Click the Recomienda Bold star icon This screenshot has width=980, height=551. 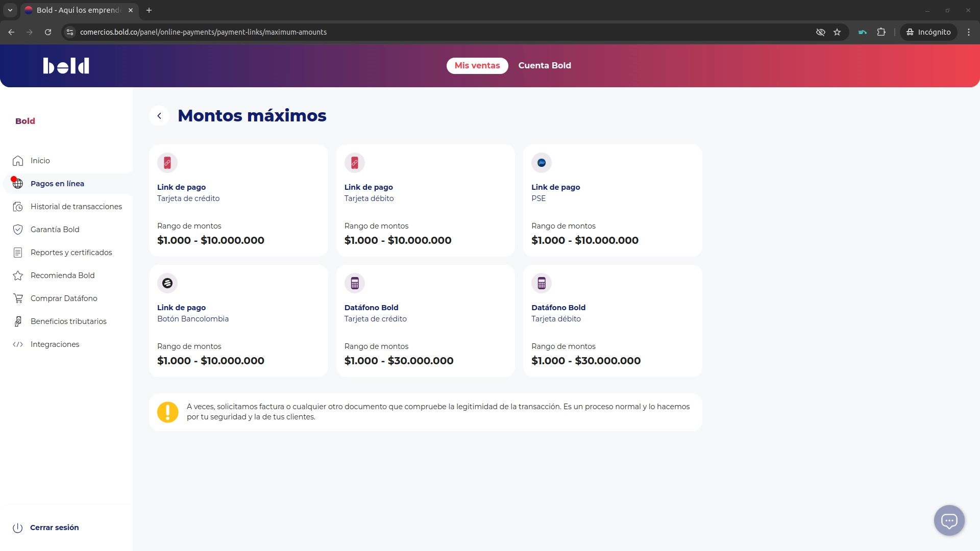(x=18, y=275)
